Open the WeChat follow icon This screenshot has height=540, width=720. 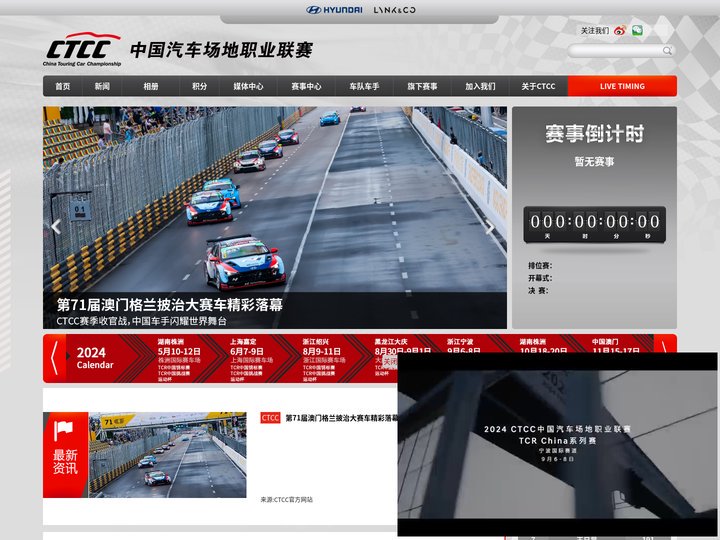(637, 31)
